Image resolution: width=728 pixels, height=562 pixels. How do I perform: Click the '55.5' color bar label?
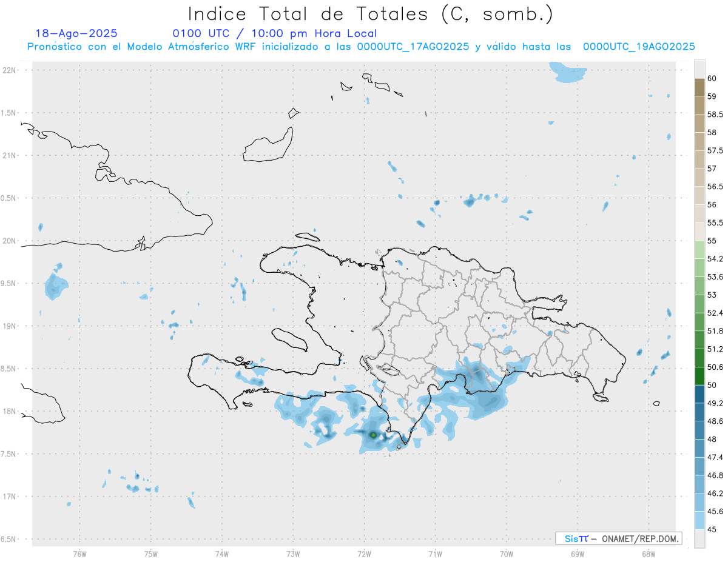715,222
